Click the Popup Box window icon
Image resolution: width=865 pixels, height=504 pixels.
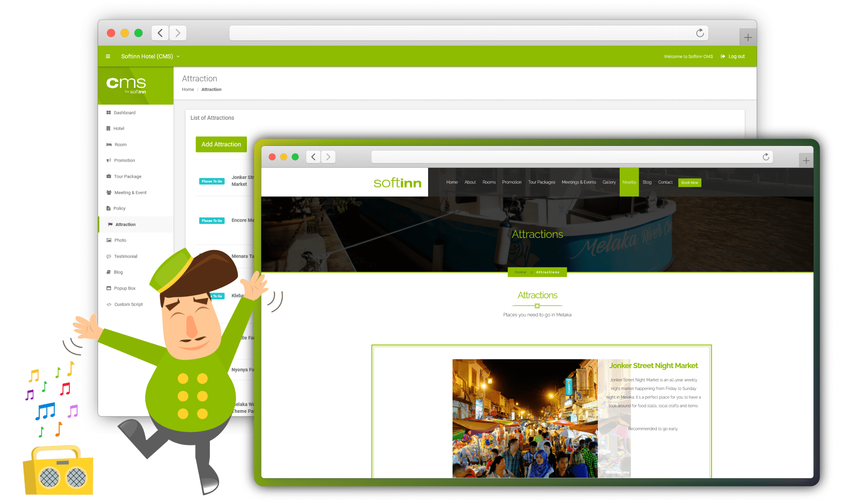[109, 288]
